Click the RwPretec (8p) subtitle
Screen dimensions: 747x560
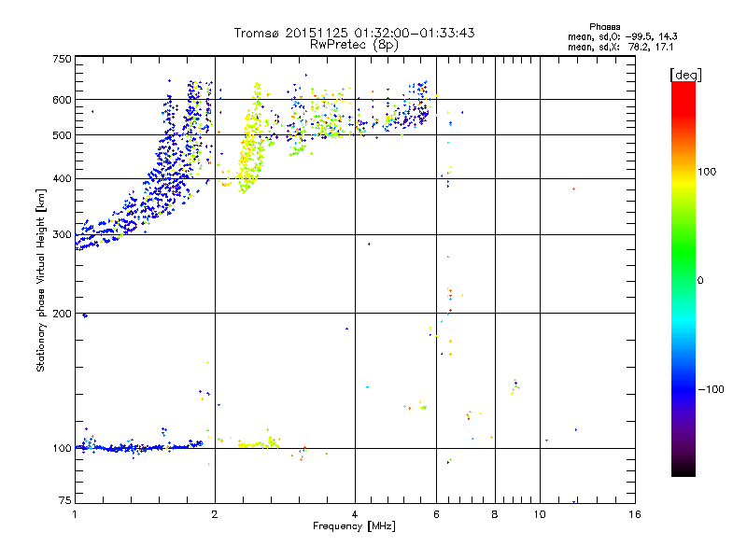point(354,44)
